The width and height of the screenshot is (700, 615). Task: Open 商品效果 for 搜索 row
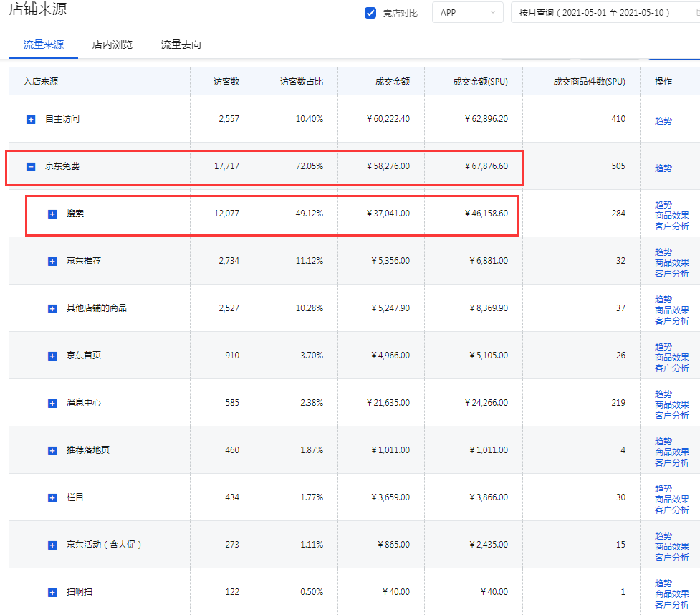672,216
